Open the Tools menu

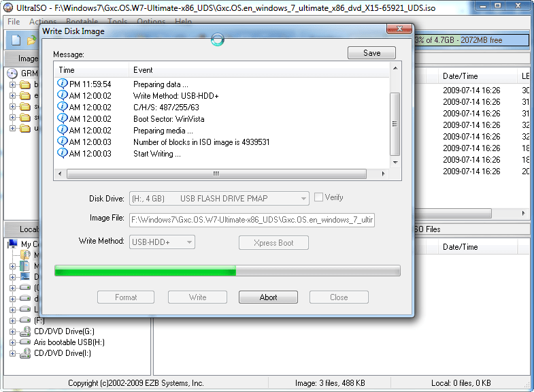point(117,22)
